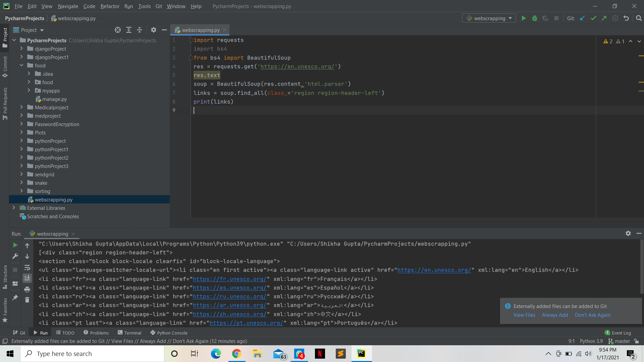Rerun webscrapping from Run panel
Screen dimensions: 644x362
(x=15, y=245)
